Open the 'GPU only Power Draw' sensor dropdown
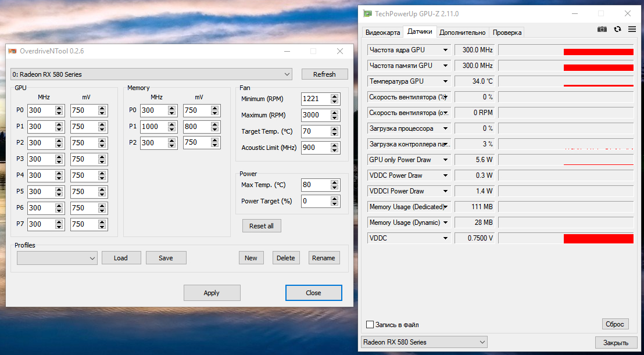 (x=445, y=160)
